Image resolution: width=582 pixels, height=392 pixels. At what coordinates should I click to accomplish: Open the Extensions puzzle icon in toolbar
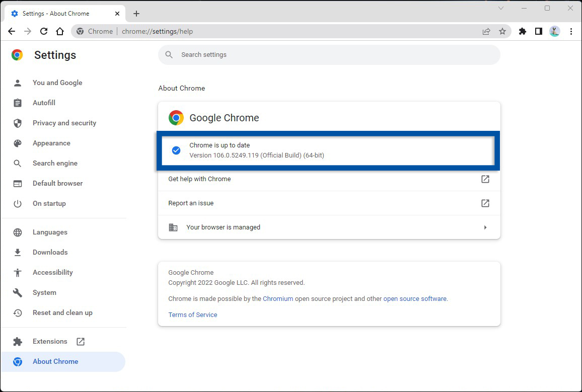(522, 31)
